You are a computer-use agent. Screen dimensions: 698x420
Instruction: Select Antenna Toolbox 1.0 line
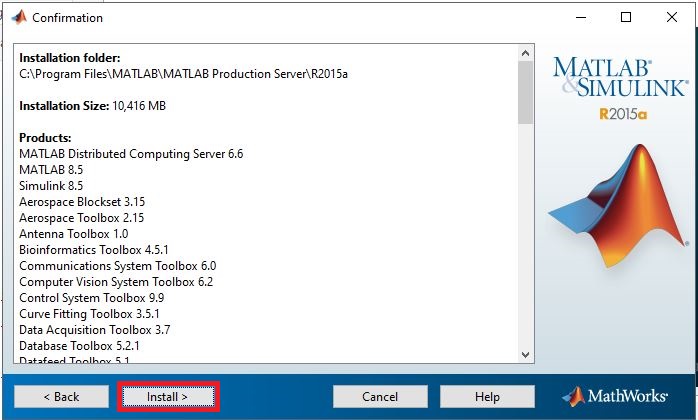pos(74,234)
